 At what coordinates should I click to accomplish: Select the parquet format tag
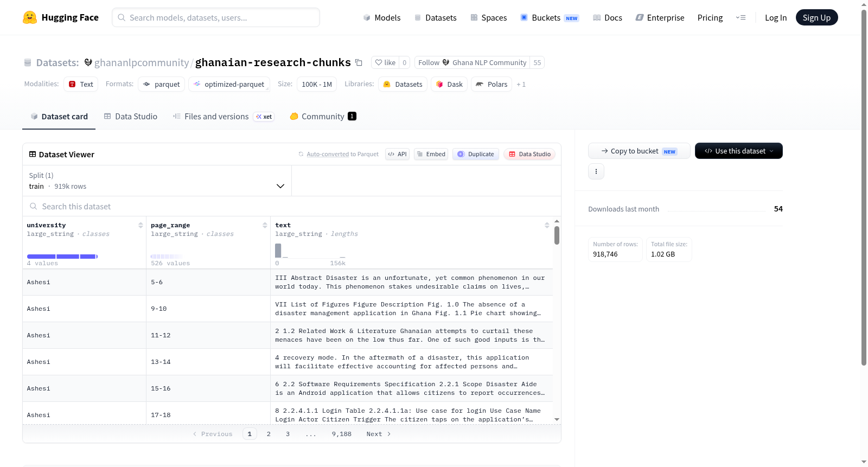pos(161,84)
